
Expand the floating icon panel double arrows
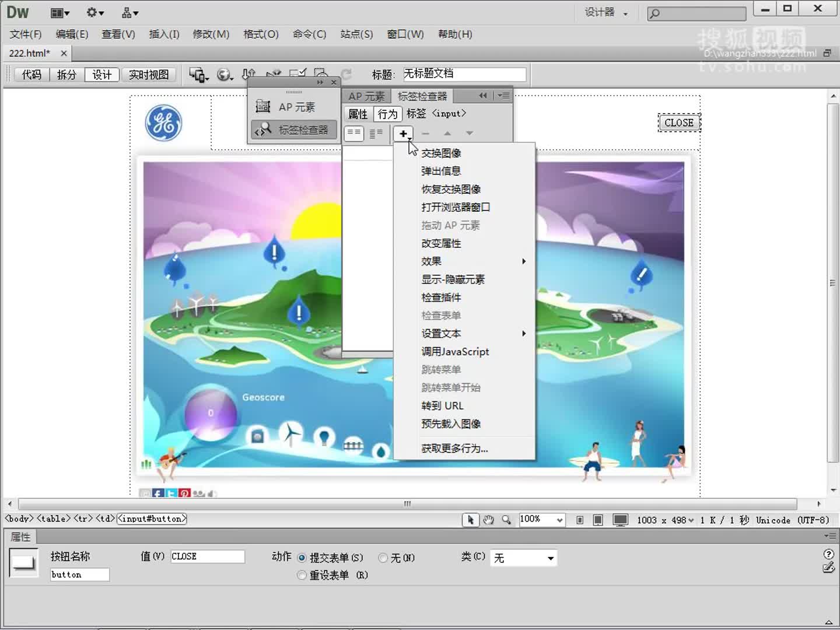pos(320,82)
